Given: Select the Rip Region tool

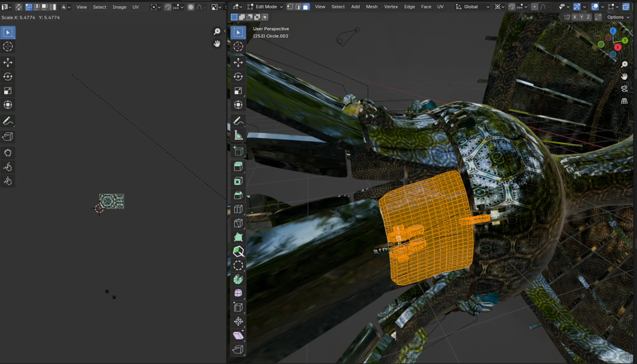Looking at the screenshot, I should pyautogui.click(x=238, y=349).
